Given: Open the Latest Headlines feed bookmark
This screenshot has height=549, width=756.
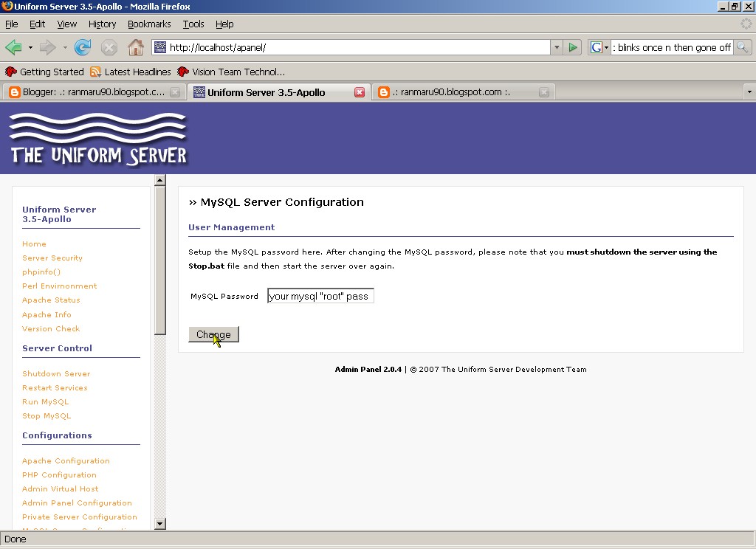Looking at the screenshot, I should pyautogui.click(x=131, y=72).
